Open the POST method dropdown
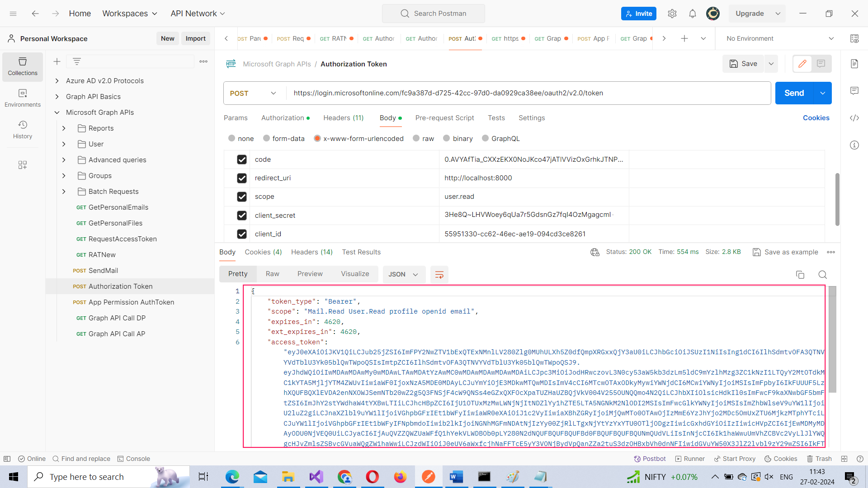The width and height of the screenshot is (868, 488). (x=254, y=93)
